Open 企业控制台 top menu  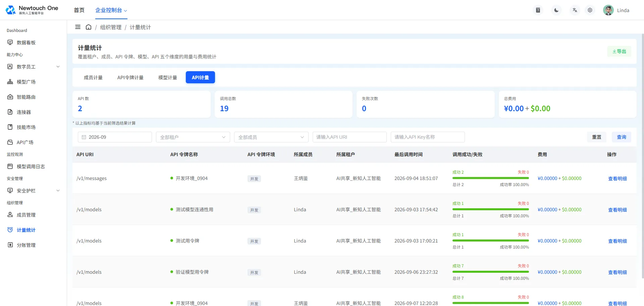point(111,10)
